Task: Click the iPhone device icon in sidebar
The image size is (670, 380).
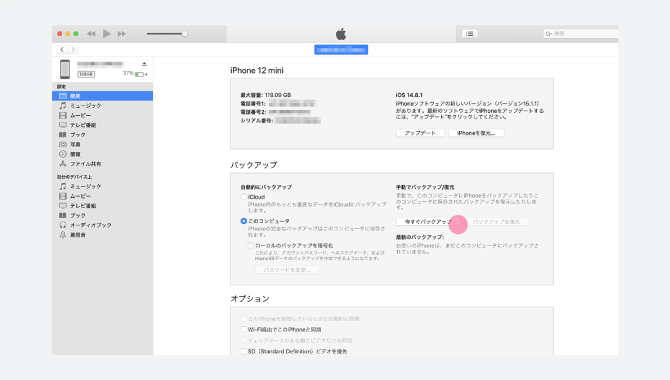Action: coord(65,69)
